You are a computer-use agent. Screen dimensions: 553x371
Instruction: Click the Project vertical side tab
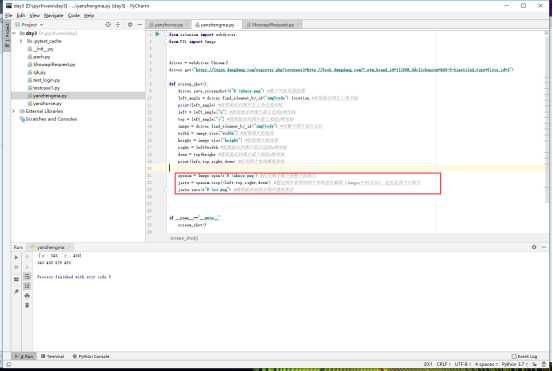7,35
